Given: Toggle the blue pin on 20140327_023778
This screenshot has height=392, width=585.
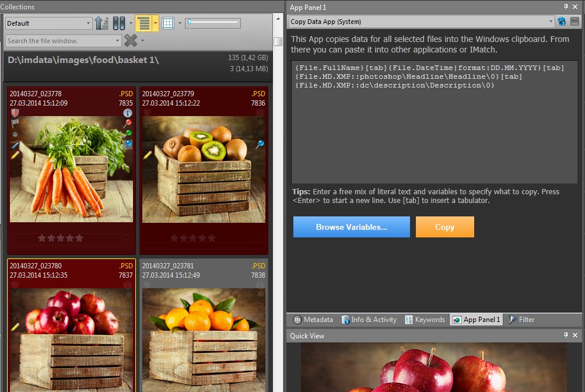Looking at the screenshot, I should click(128, 144).
